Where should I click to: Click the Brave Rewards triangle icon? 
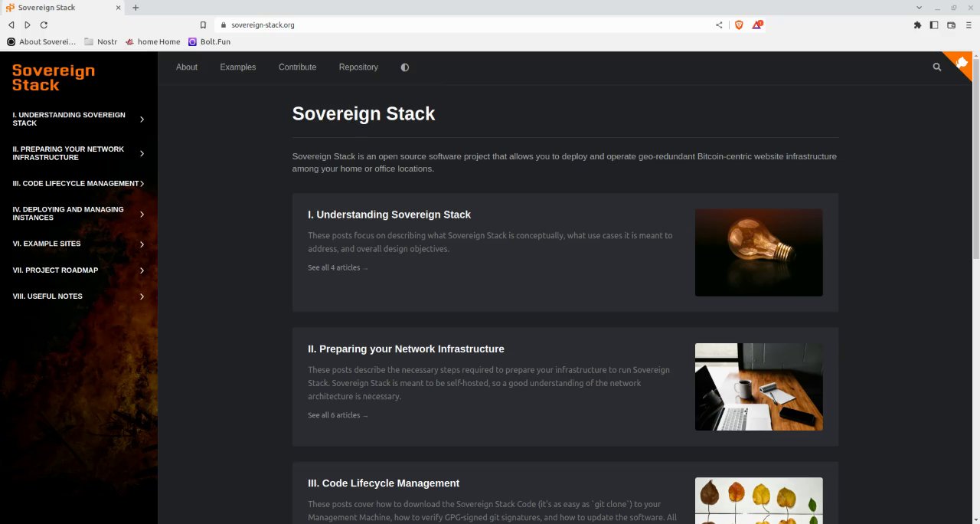[756, 25]
